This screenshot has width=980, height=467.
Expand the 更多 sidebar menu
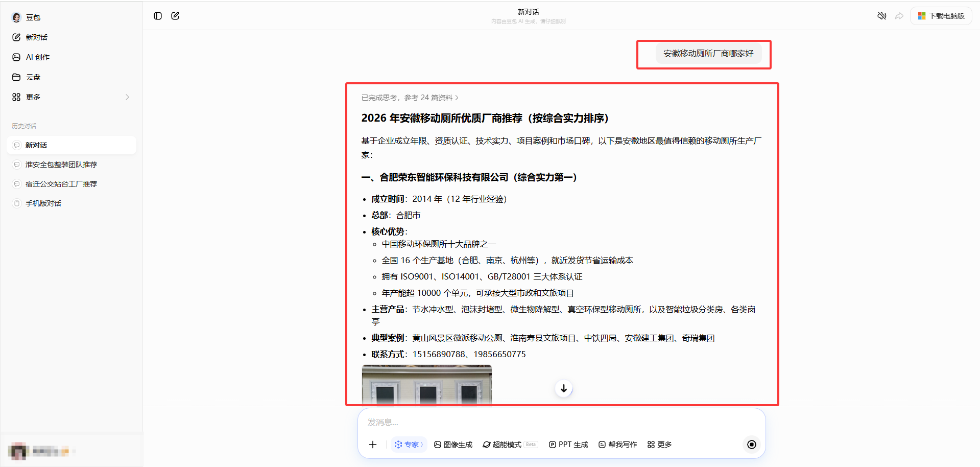pyautogui.click(x=71, y=97)
